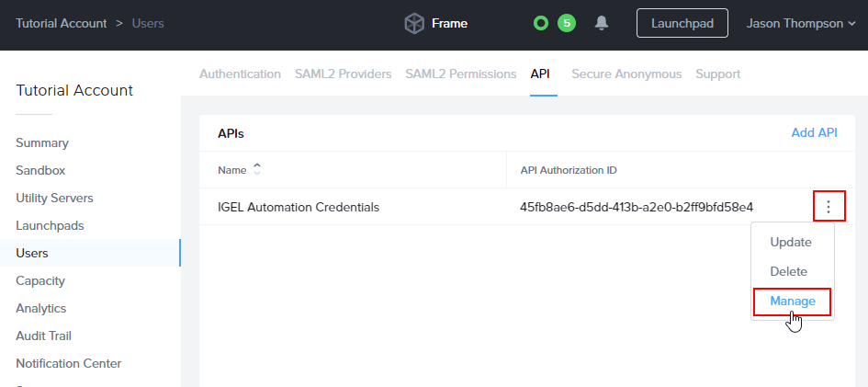Choose Update from the context menu
The image size is (868, 387).
[791, 242]
